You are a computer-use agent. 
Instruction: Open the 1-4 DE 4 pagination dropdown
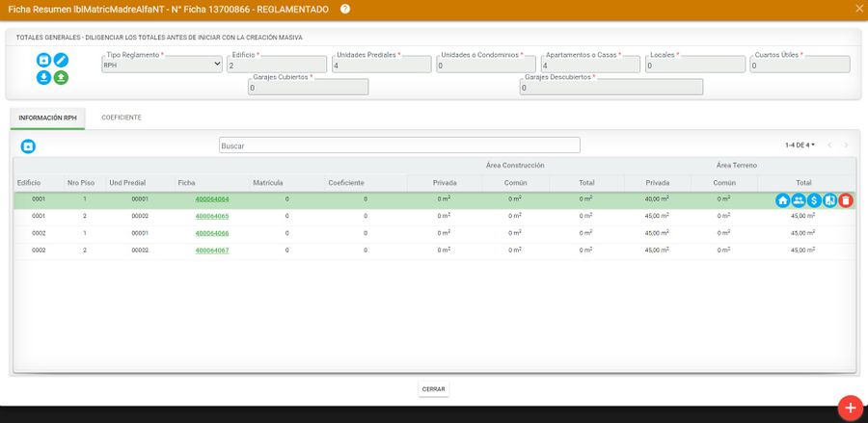(800, 145)
